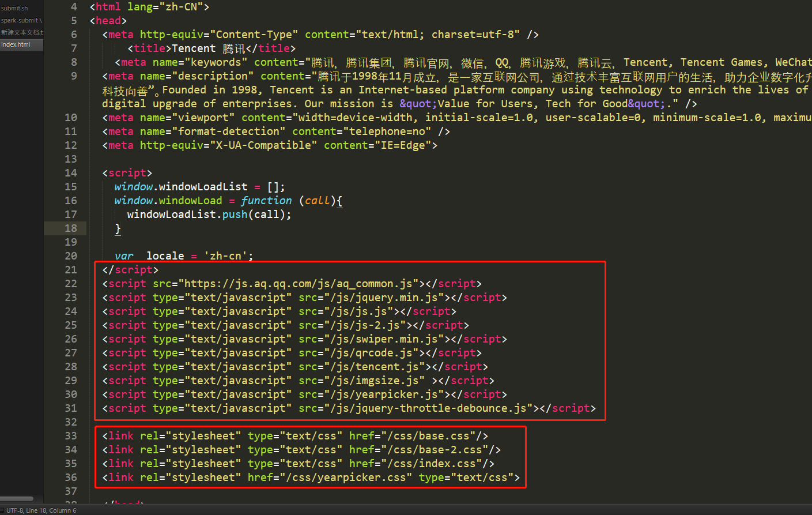Viewport: 812px width, 515px height.
Task: Click the "/js/qrcode.js" src value
Action: (x=371, y=353)
